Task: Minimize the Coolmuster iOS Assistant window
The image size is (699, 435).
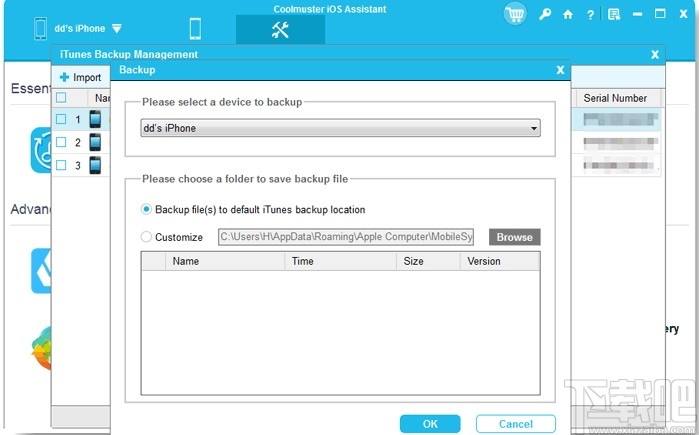Action: click(x=637, y=14)
